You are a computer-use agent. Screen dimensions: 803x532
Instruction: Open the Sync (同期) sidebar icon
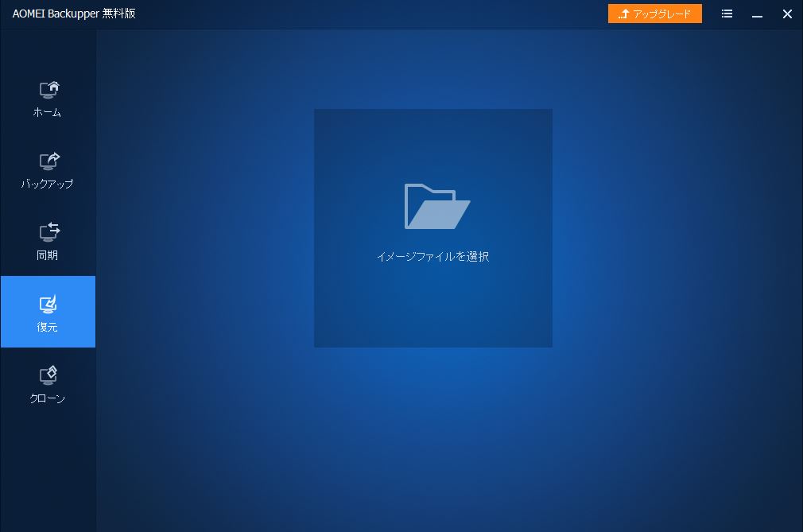pyautogui.click(x=49, y=232)
